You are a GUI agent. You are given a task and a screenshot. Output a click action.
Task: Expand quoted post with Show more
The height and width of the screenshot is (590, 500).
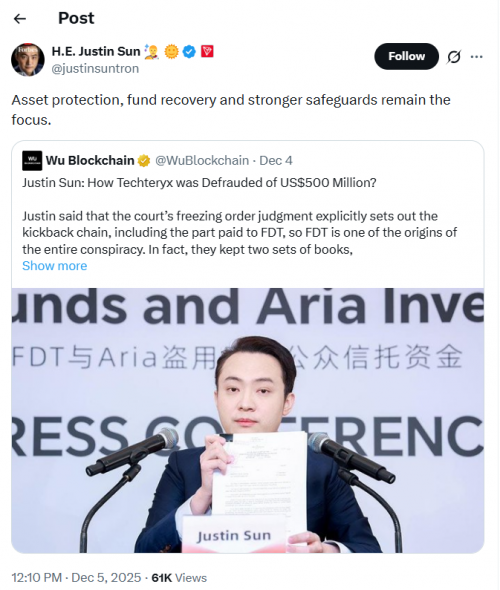[x=55, y=266]
